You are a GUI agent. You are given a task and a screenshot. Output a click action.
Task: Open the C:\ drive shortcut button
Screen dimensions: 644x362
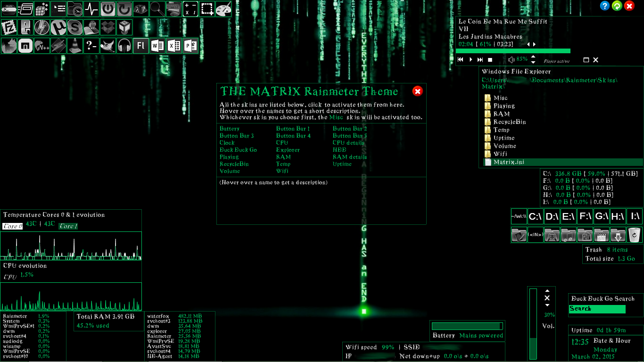coord(535,216)
